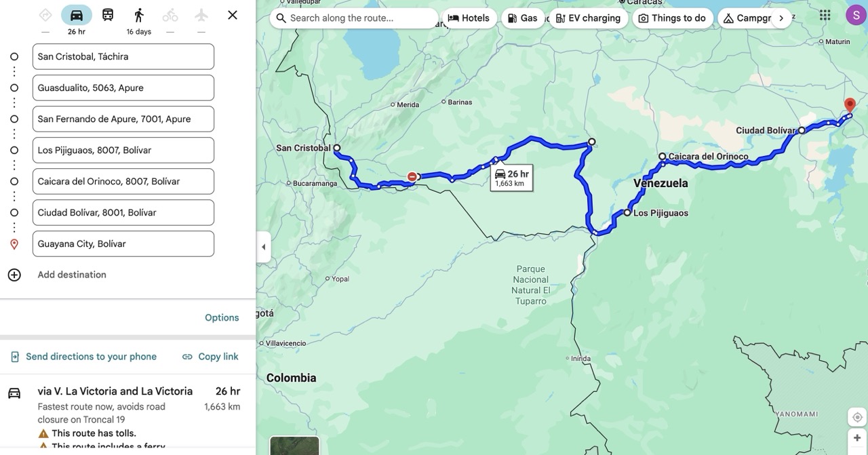This screenshot has width=868, height=455.
Task: Zoom in on the map
Action: pos(857,438)
